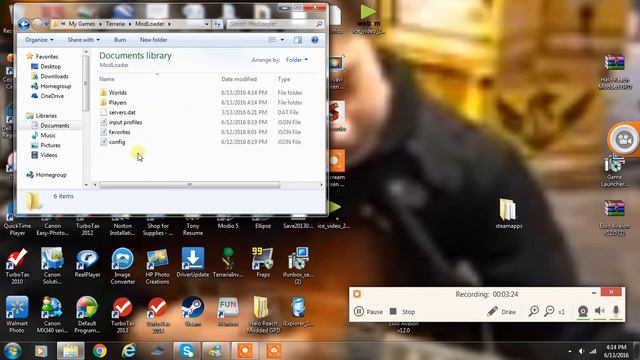Open the Exo Avalon archive on the desktop
The image size is (640, 360).
(615, 218)
